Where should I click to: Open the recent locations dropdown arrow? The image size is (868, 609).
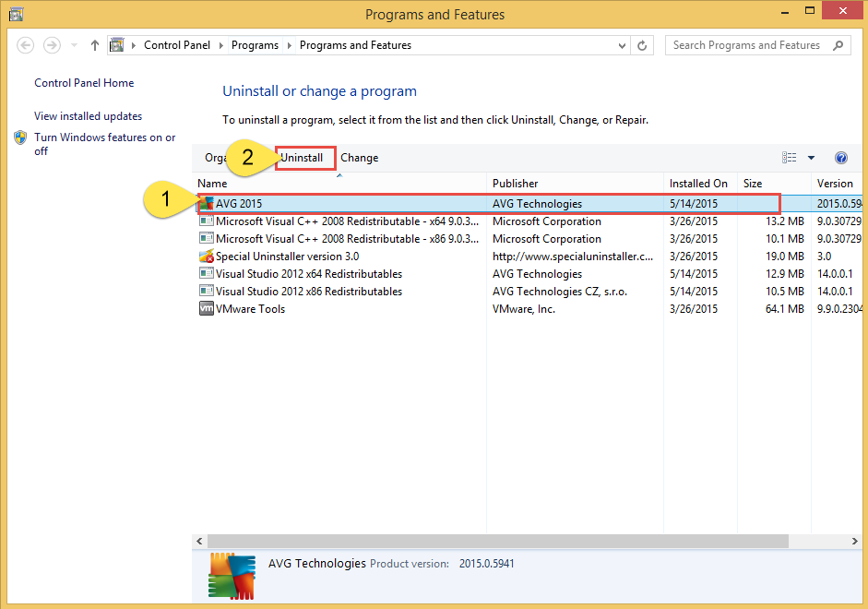click(x=74, y=45)
